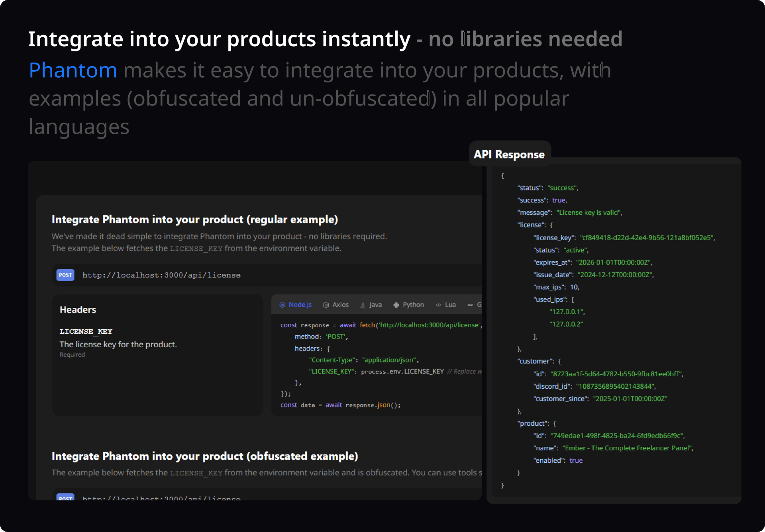
Task: Click the "customer" object key in the response
Action: 535,361
